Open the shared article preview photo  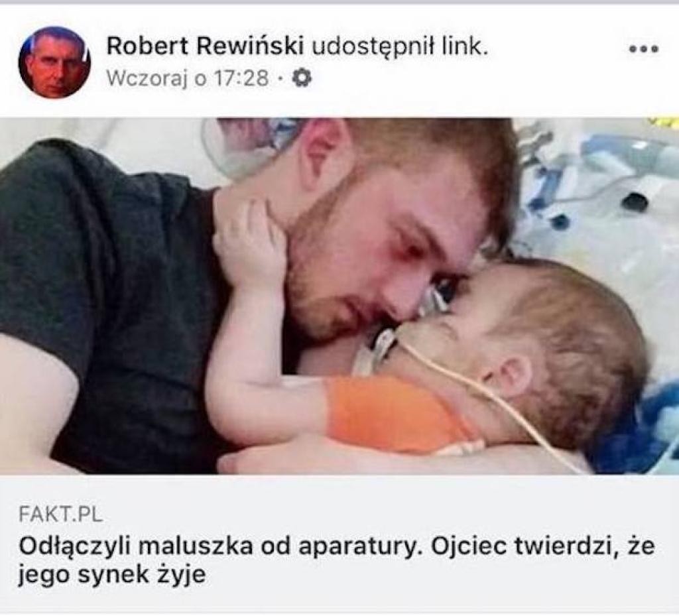pos(339,296)
